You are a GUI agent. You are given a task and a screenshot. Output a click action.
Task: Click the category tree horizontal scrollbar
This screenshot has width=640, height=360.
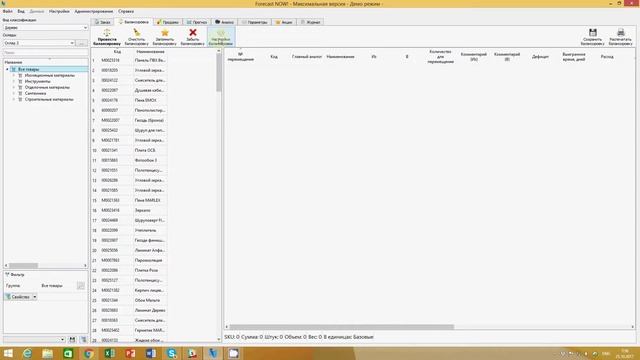(x=23, y=266)
